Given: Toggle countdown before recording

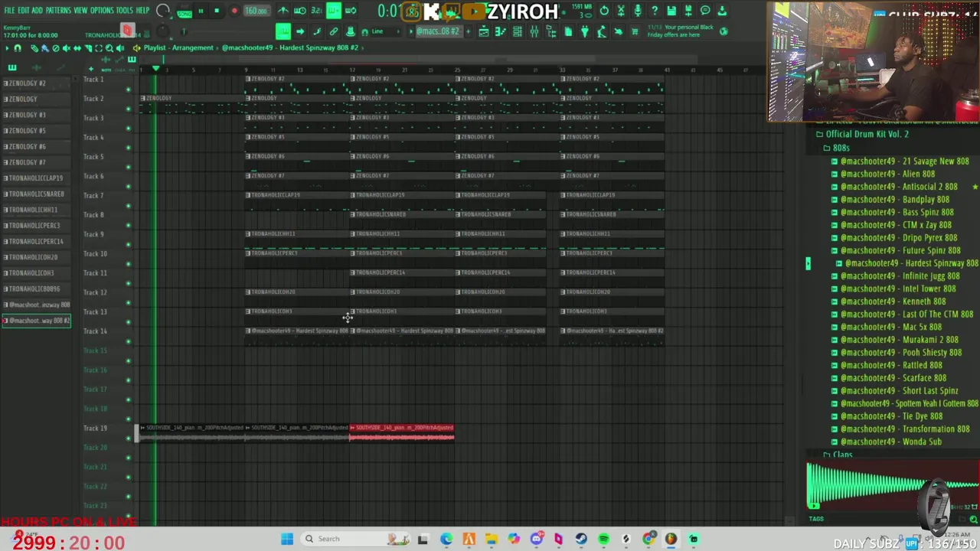Looking at the screenshot, I should click(x=316, y=11).
